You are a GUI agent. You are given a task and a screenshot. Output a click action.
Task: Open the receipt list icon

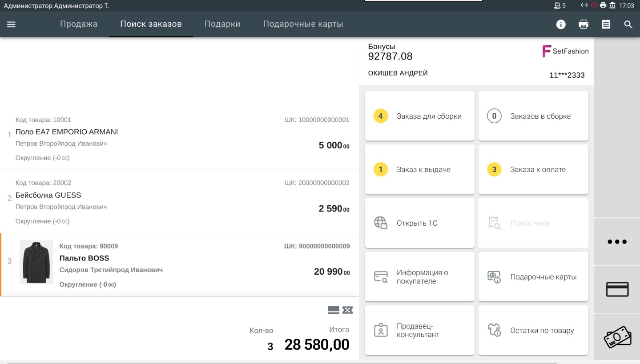click(x=606, y=24)
